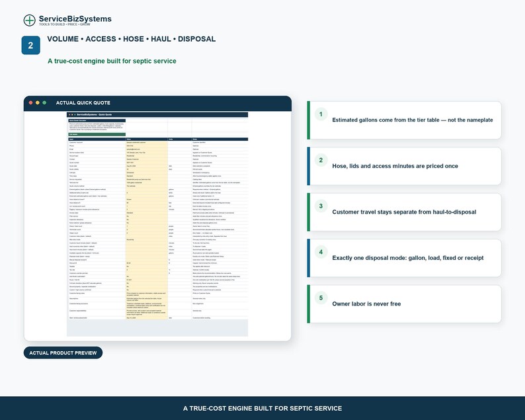Click the ServiceBizSystems brand name
Image resolution: width=525 pixels, height=420 pixels.
coord(75,19)
